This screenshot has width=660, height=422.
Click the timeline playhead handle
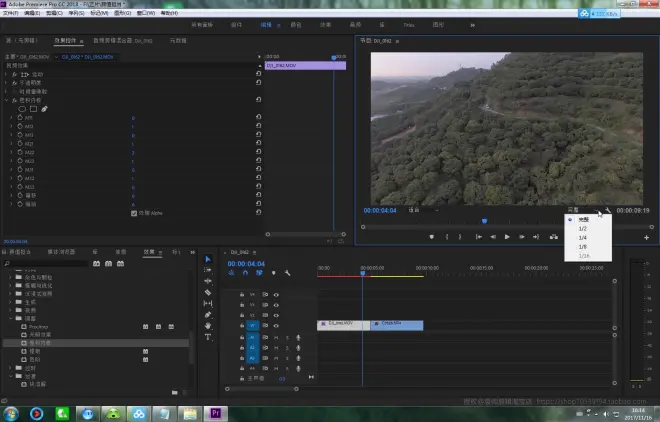click(362, 273)
